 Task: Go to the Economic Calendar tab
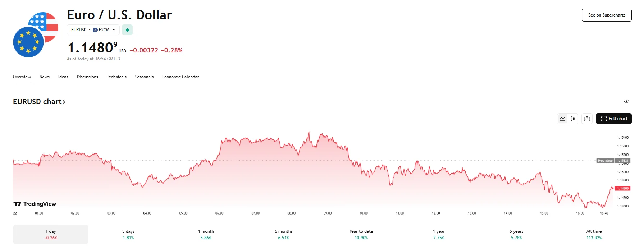(x=181, y=77)
